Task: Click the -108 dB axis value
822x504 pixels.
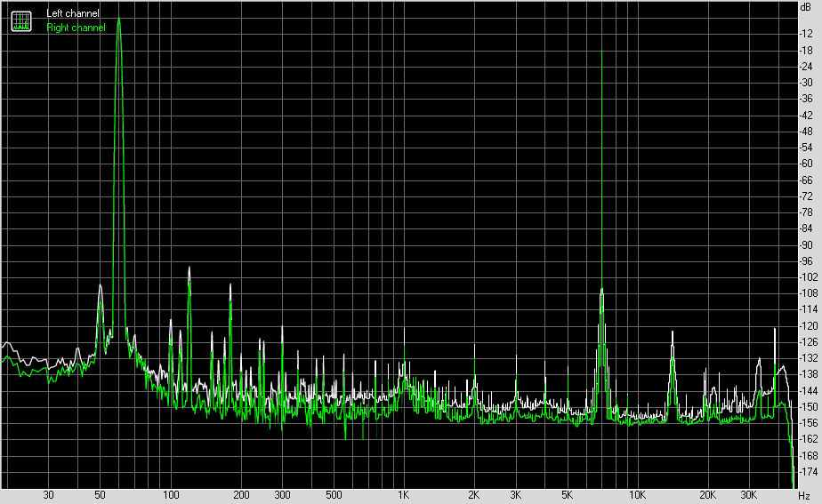Action: pos(808,293)
